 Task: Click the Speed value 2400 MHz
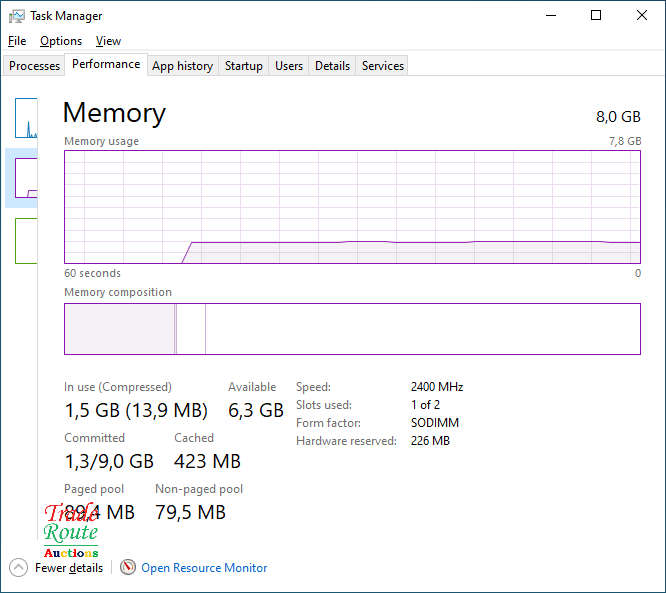click(437, 387)
